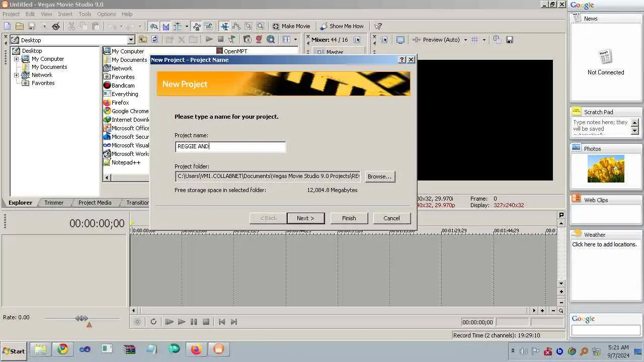The width and height of the screenshot is (644, 362).
Task: Open the Insert menu
Action: point(65,14)
